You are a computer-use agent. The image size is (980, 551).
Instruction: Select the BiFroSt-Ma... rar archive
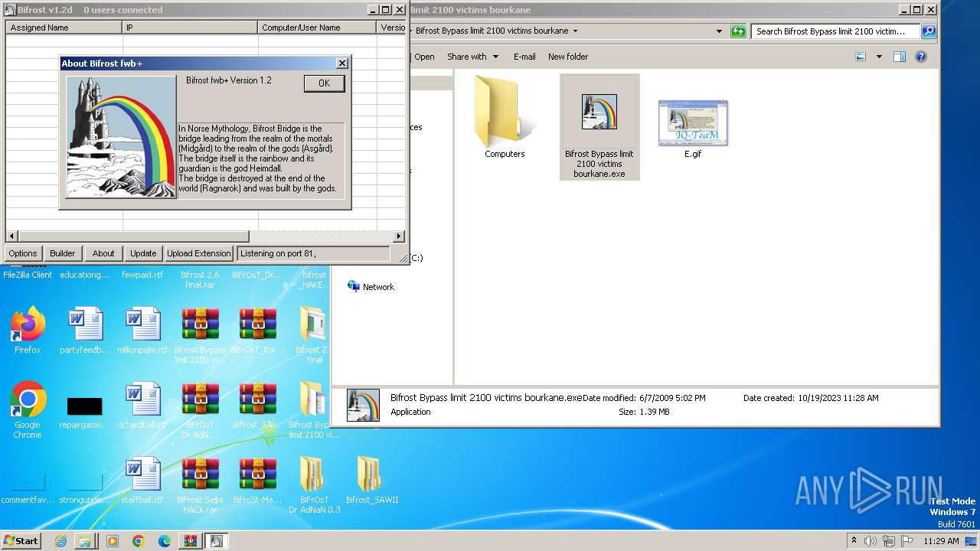tap(257, 481)
